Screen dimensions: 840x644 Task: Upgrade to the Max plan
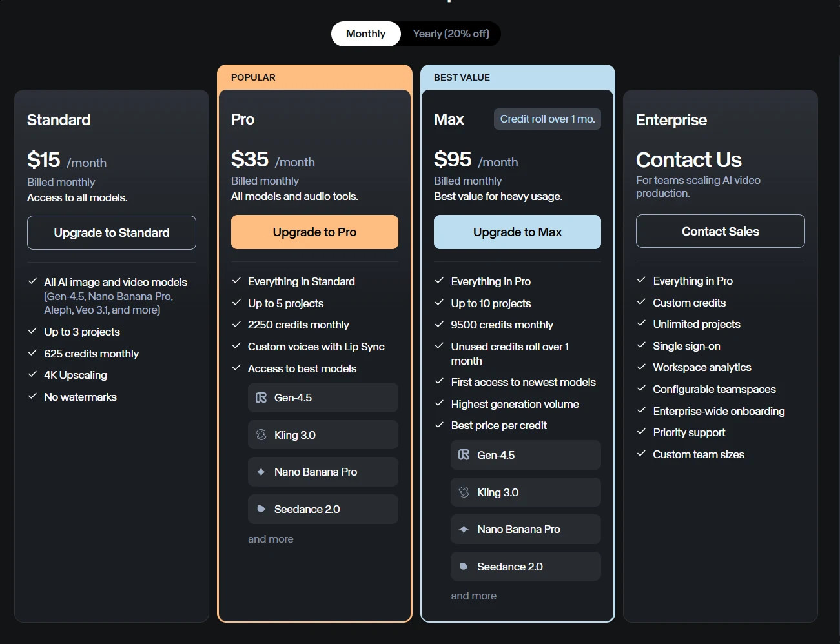[517, 232]
